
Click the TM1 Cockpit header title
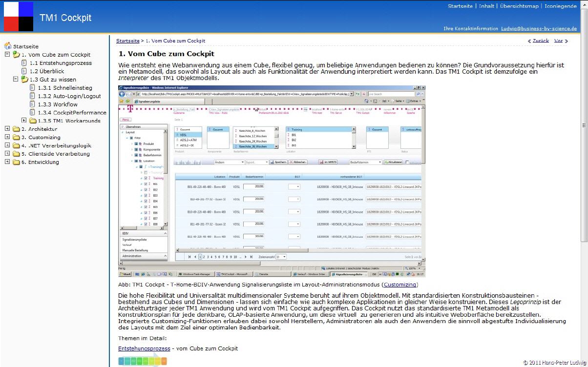(x=65, y=18)
